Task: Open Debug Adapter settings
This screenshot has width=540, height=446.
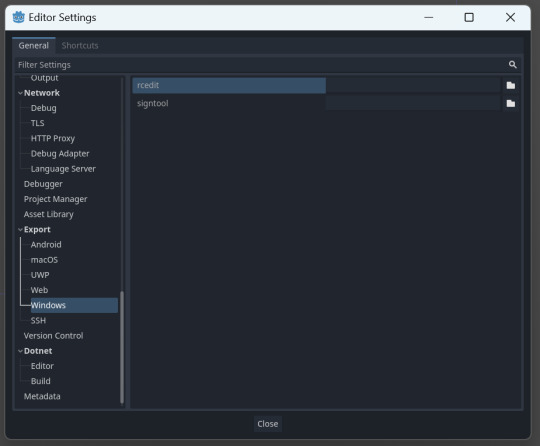Action: coord(60,154)
